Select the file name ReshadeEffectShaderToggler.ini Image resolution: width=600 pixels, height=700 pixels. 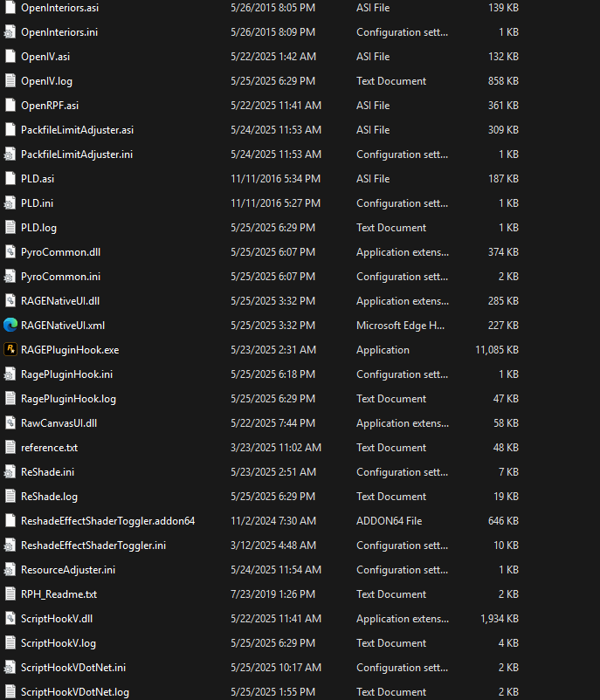tap(93, 546)
